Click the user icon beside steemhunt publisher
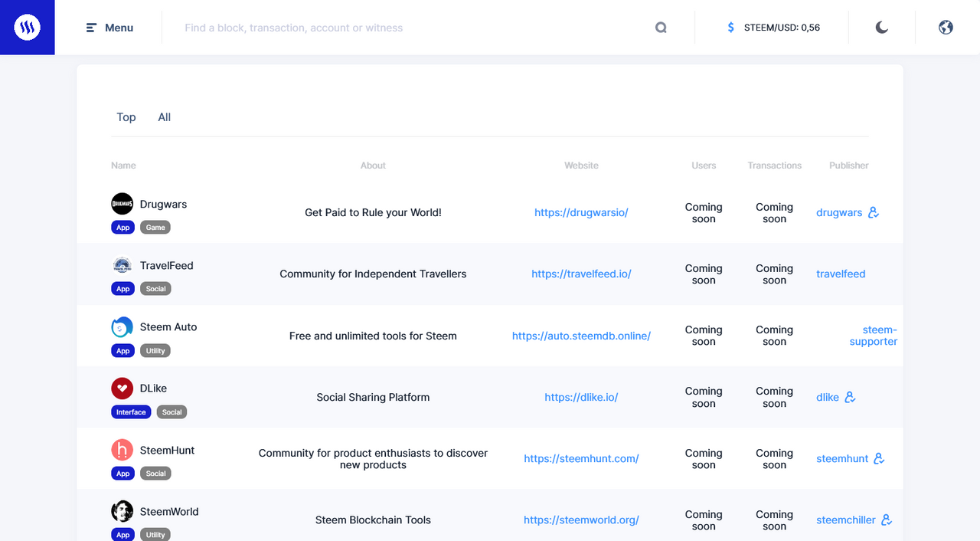The height and width of the screenshot is (541, 980). pyautogui.click(x=879, y=458)
